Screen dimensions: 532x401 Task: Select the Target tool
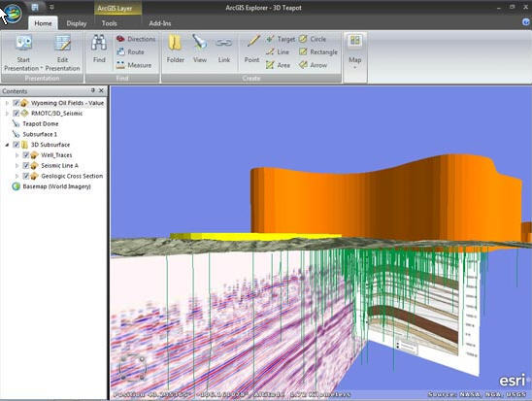pyautogui.click(x=281, y=39)
